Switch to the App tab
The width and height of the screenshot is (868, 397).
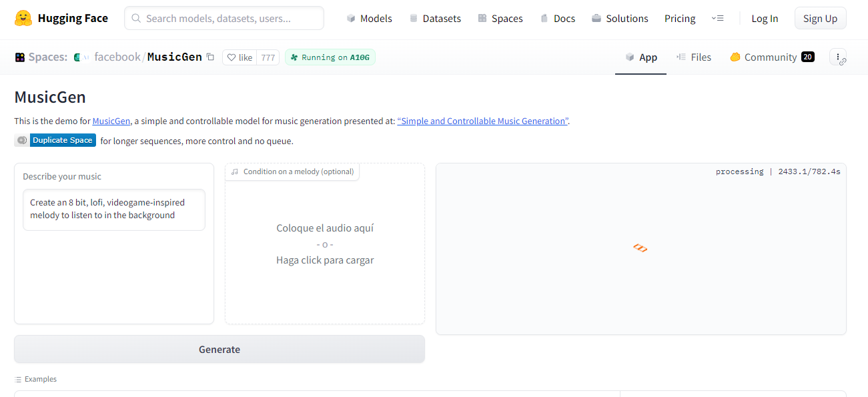[x=640, y=57]
